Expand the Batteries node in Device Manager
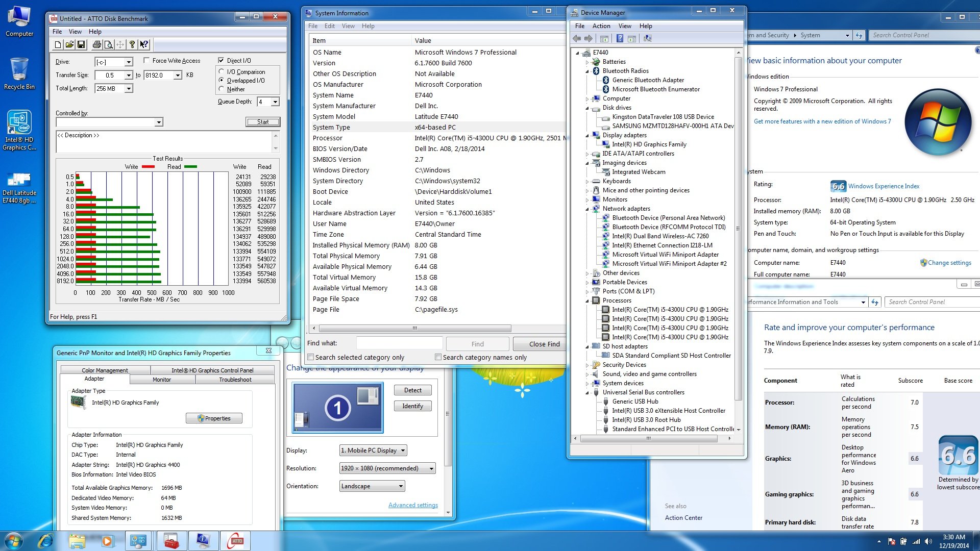Screen dimensions: 980x551 pos(587,62)
